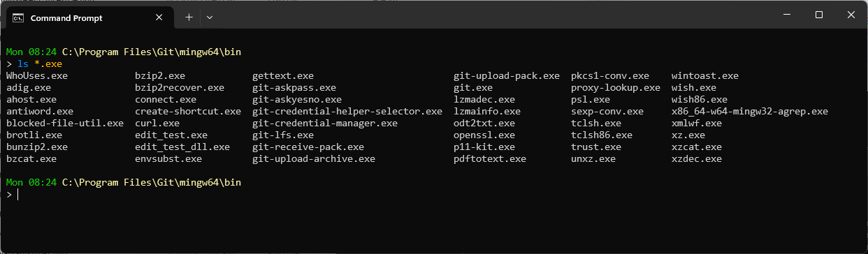Open a new terminal tab
Image resolution: width=868 pixels, height=254 pixels.
click(x=189, y=17)
